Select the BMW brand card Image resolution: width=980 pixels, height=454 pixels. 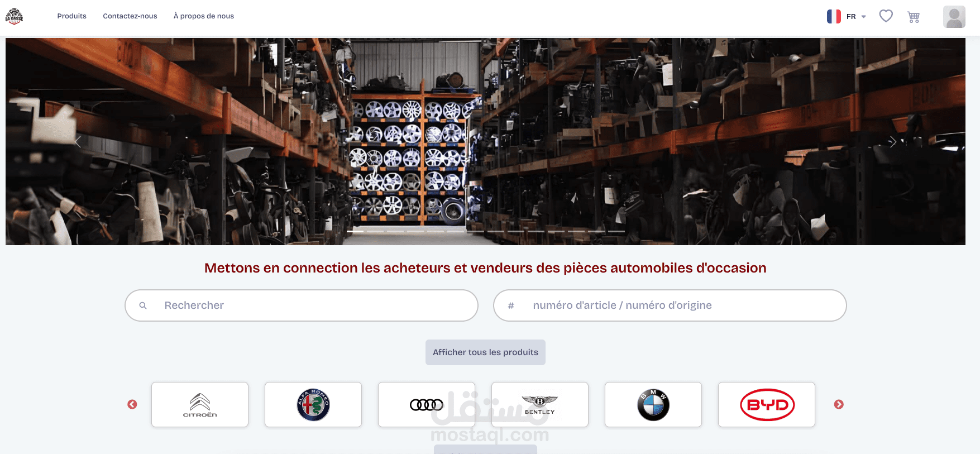click(x=653, y=405)
